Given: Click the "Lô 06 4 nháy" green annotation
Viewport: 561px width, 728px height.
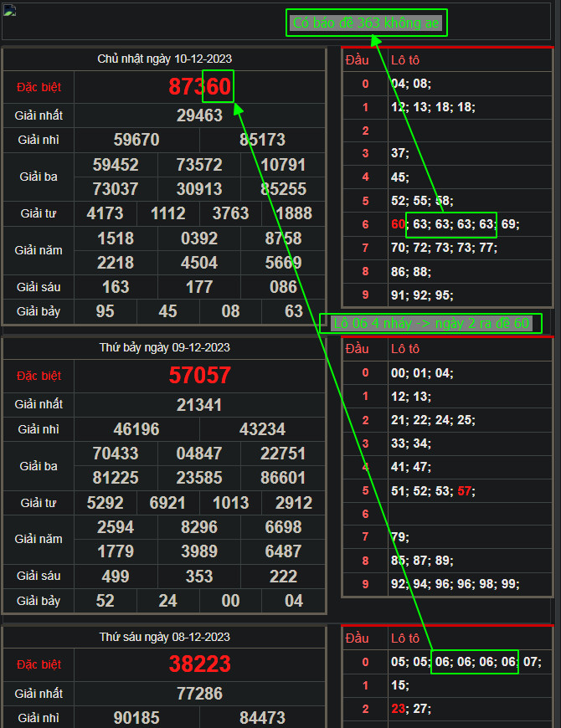Looking at the screenshot, I should (430, 323).
